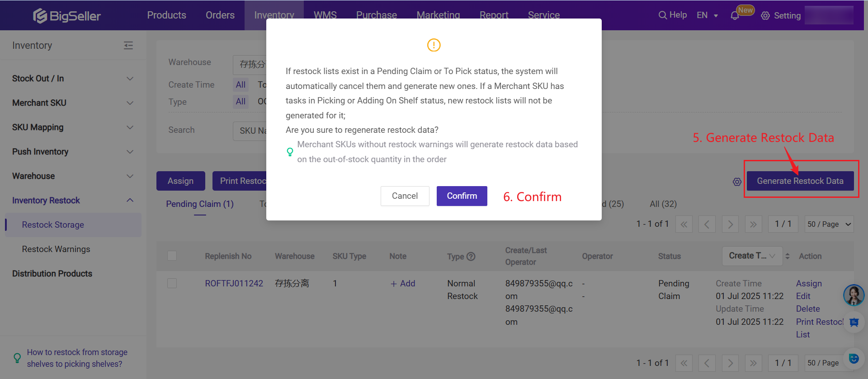Select all rows with header checkbox

pos(172,256)
